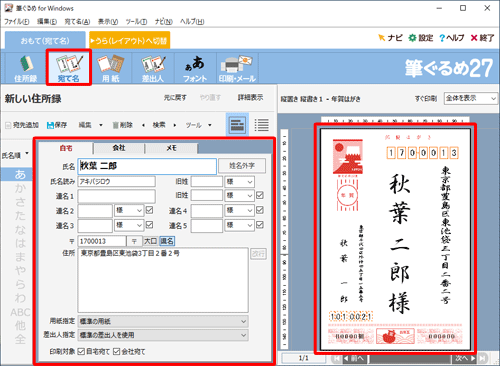Toggle the 連名2 checkbox
The width and height of the screenshot is (500, 366).
[149, 210]
